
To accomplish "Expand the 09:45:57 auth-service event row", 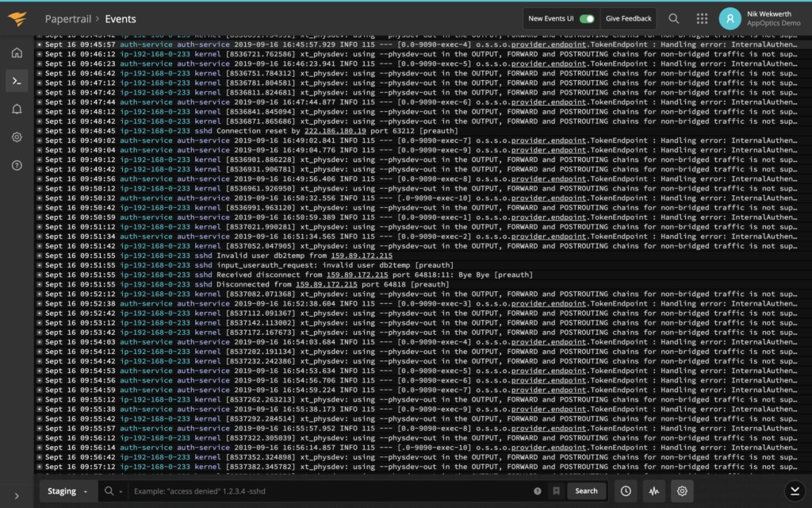I will tap(40, 44).
